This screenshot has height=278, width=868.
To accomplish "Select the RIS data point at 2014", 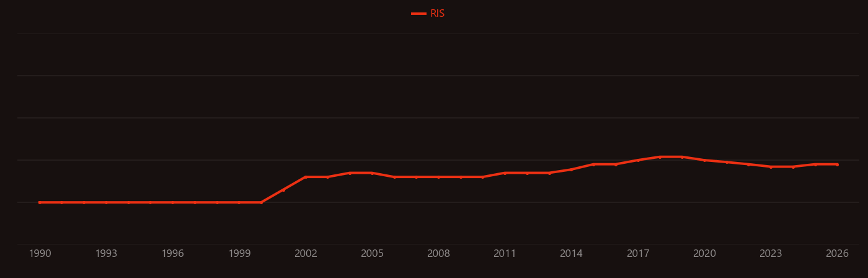I will pyautogui.click(x=571, y=169).
